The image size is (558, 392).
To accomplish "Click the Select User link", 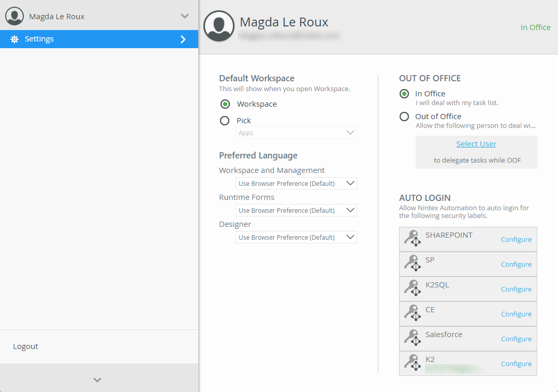I will [476, 144].
